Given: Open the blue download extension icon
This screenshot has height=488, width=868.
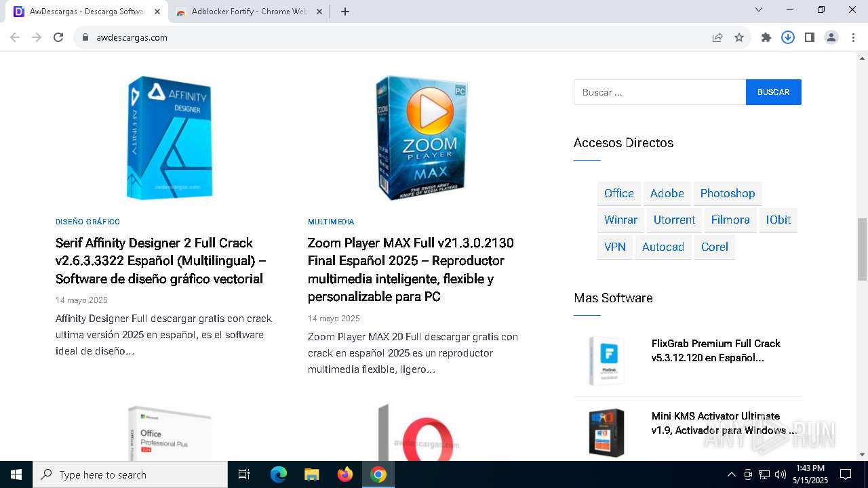Looking at the screenshot, I should point(788,38).
